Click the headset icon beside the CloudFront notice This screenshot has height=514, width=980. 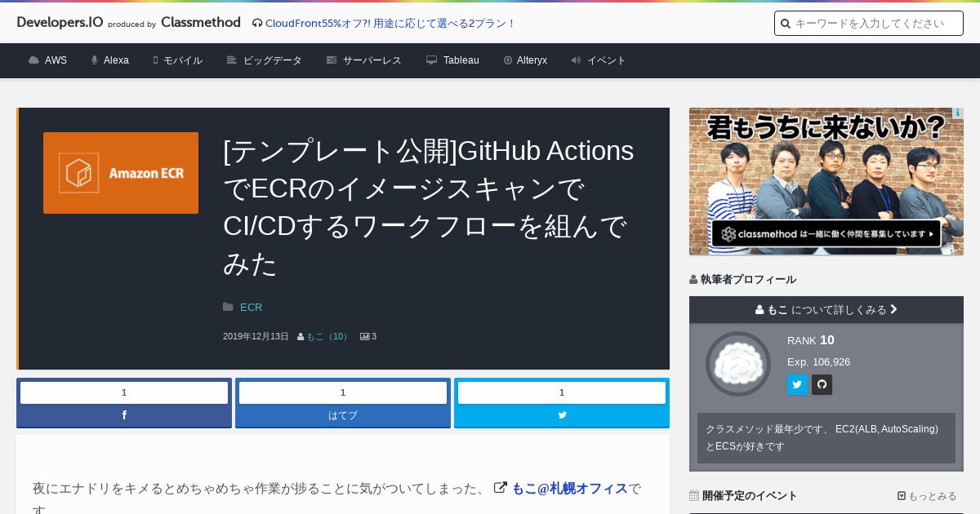pyautogui.click(x=257, y=23)
